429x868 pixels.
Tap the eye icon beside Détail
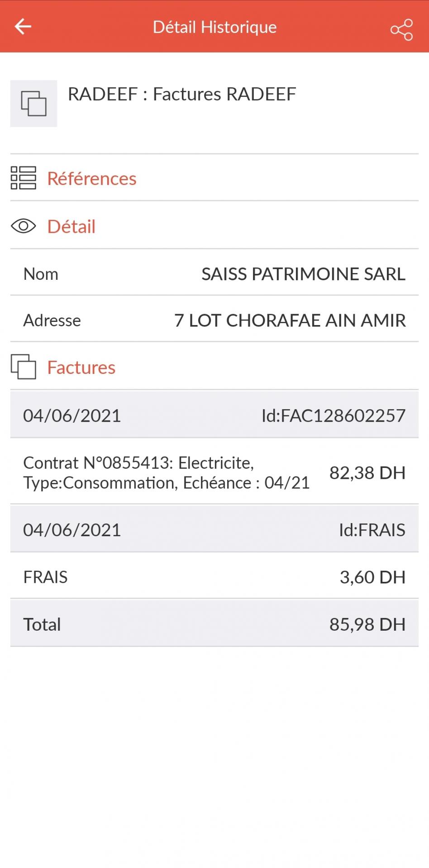click(24, 226)
